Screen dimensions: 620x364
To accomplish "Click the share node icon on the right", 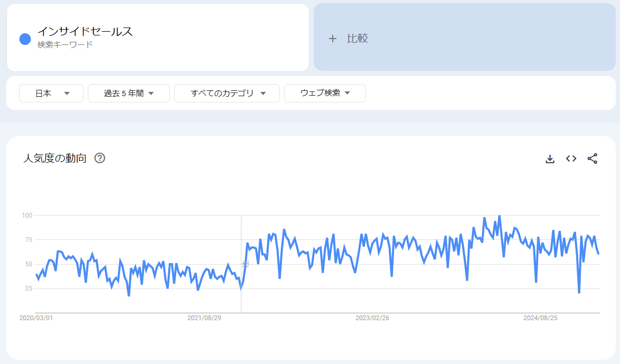I will click(591, 158).
